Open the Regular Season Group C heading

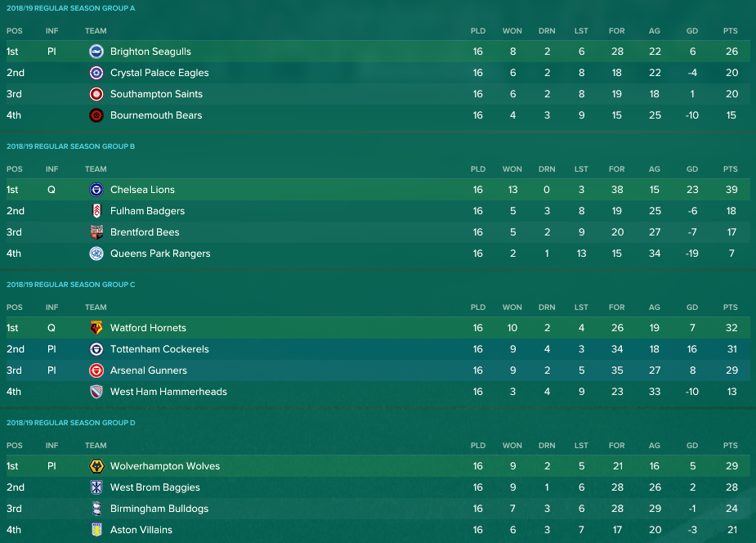(x=71, y=285)
